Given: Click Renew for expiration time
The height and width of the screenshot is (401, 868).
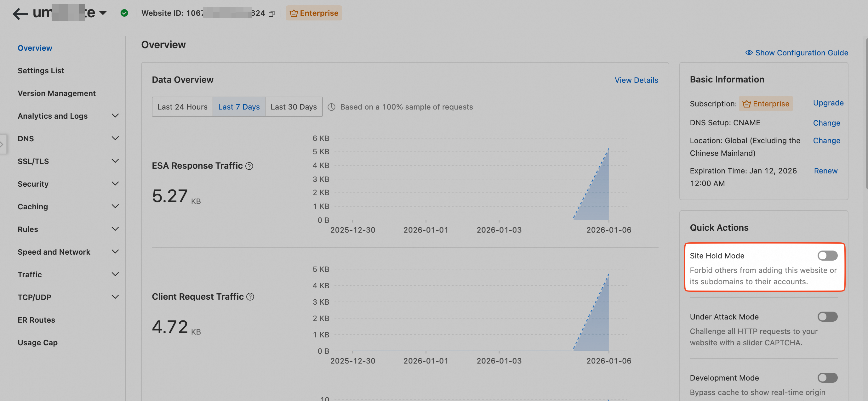Looking at the screenshot, I should pyautogui.click(x=825, y=171).
